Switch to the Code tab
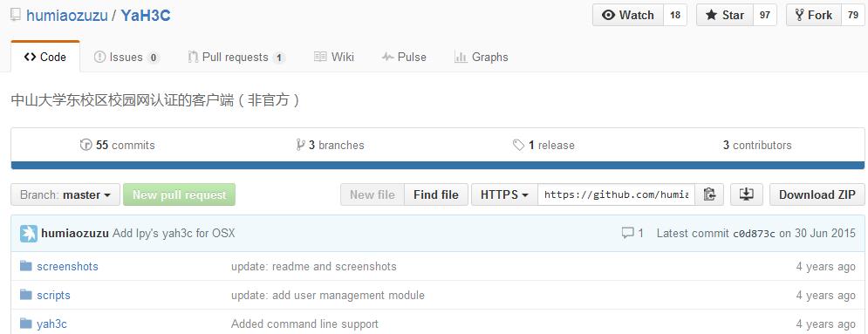Image resolution: width=868 pixels, height=334 pixels. [x=45, y=57]
